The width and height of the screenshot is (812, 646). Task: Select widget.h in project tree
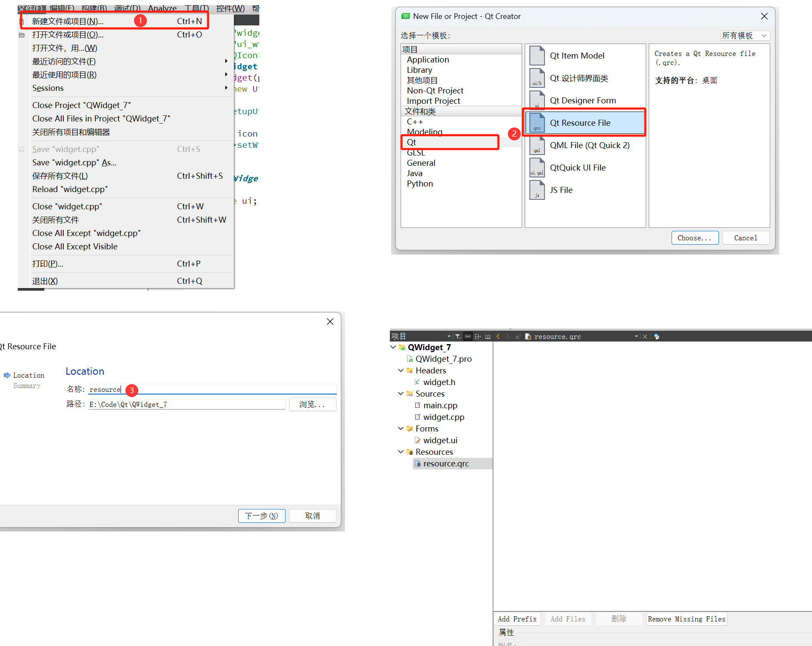[x=439, y=382]
